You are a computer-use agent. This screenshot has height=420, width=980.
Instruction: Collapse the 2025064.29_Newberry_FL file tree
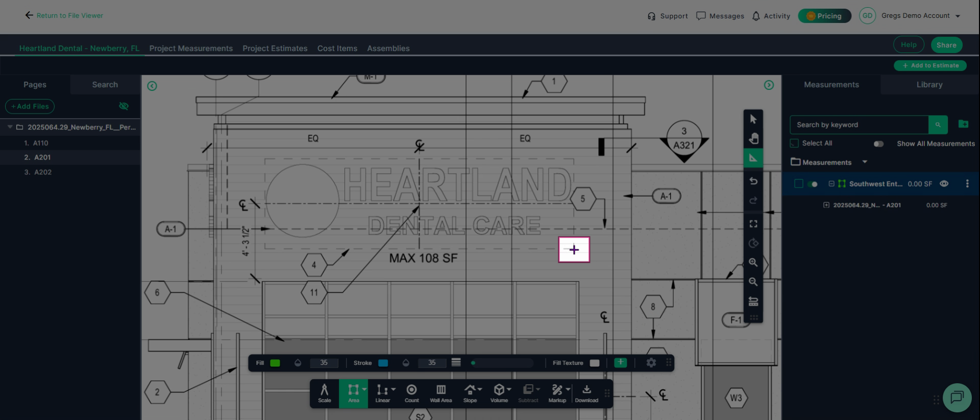pos(10,127)
